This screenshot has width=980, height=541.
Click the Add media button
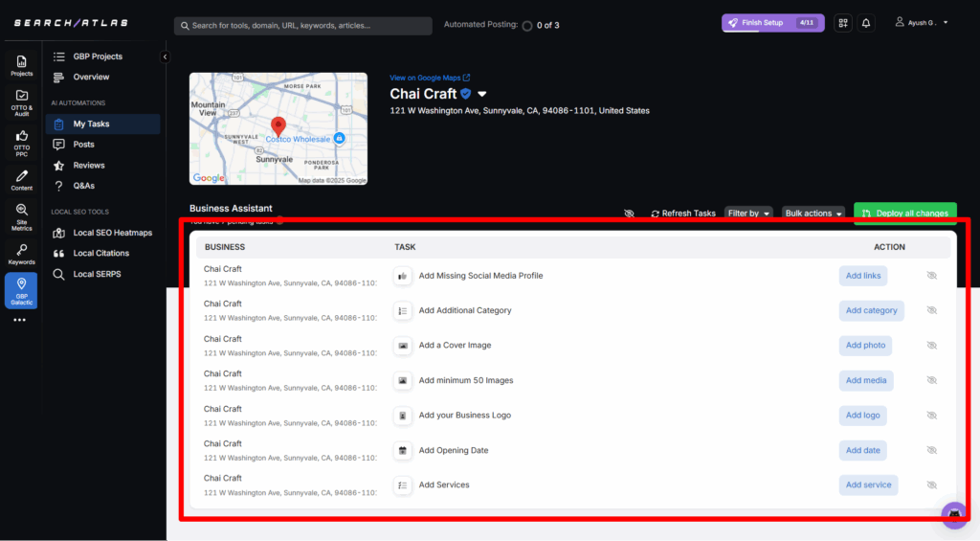866,380
